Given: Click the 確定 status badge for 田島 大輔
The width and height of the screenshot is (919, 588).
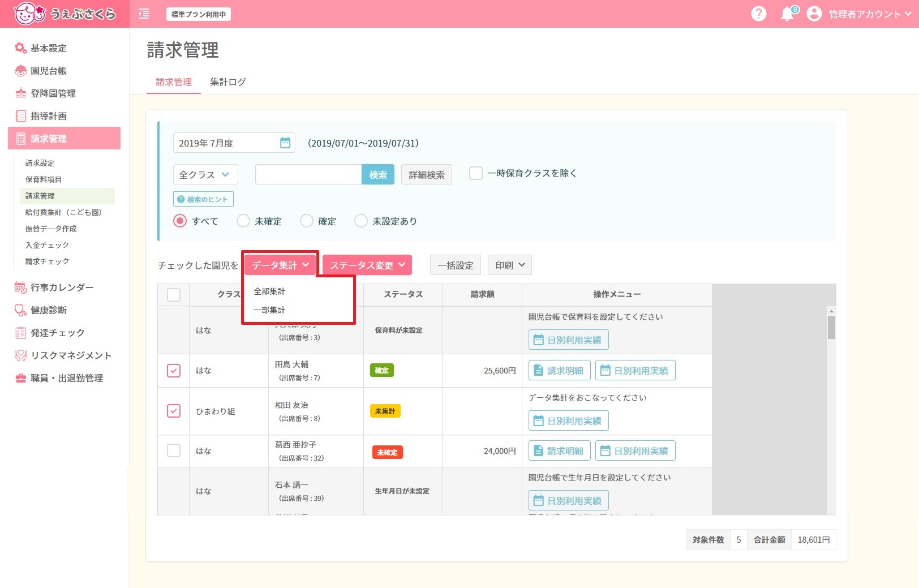Looking at the screenshot, I should click(382, 371).
